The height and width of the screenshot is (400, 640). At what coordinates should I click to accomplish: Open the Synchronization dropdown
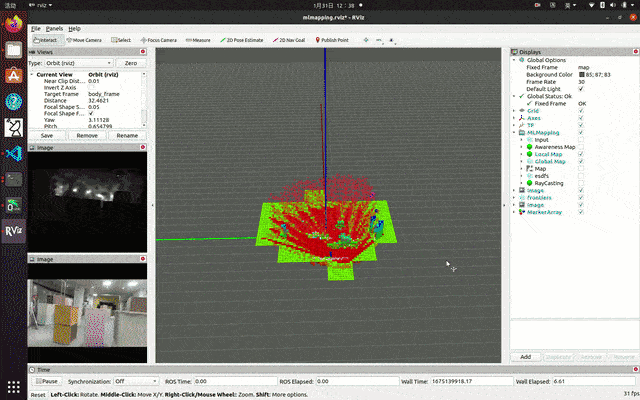136,381
